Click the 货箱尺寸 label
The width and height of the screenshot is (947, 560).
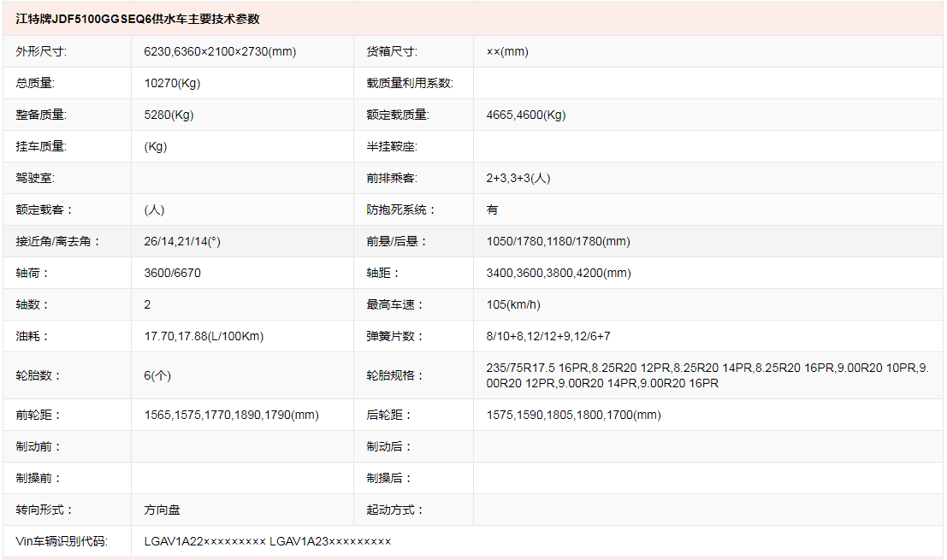click(392, 52)
